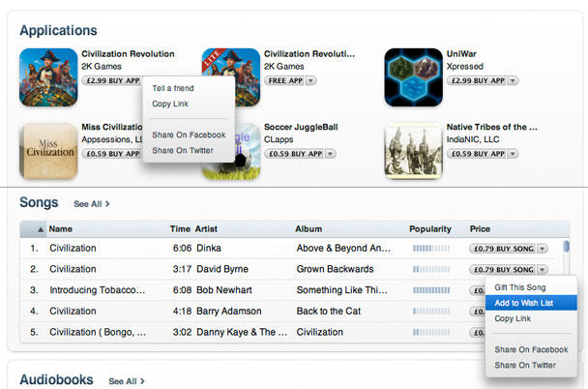Screen dimensions: 588x389
Task: Open the UniWar hexagon app icon
Action: click(x=413, y=76)
